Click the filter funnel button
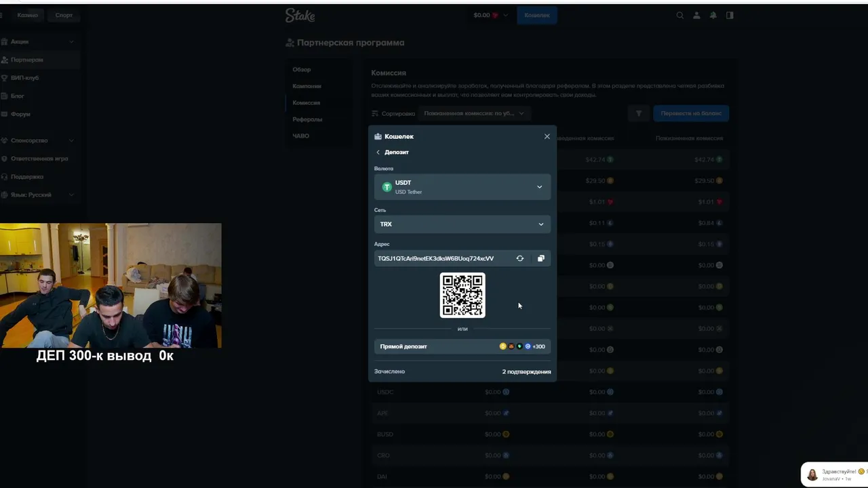The image size is (868, 488). 639,114
